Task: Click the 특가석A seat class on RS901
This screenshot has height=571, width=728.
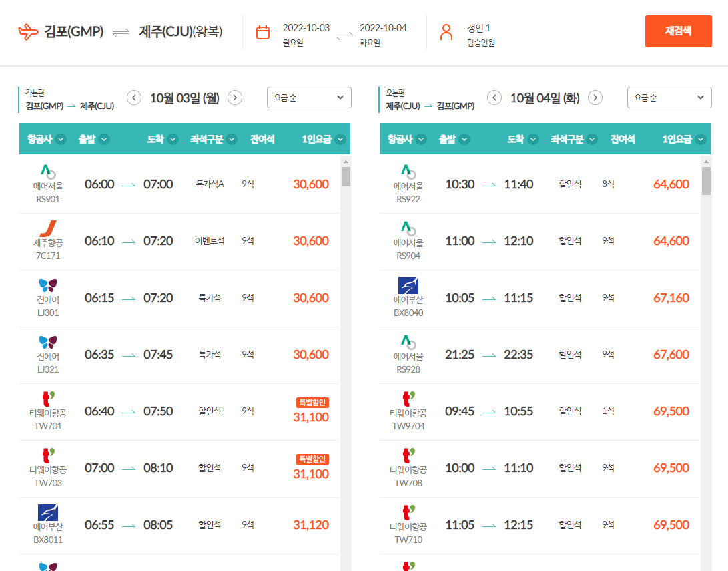Action: [x=210, y=184]
